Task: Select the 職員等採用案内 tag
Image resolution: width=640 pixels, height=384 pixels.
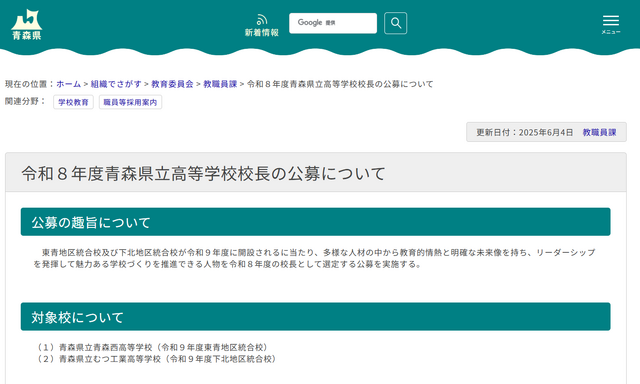Action: [x=130, y=102]
